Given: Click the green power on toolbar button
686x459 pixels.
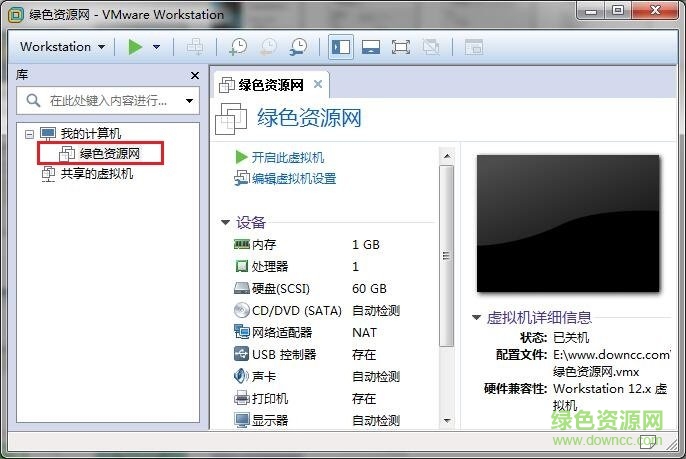Looking at the screenshot, I should click(135, 47).
